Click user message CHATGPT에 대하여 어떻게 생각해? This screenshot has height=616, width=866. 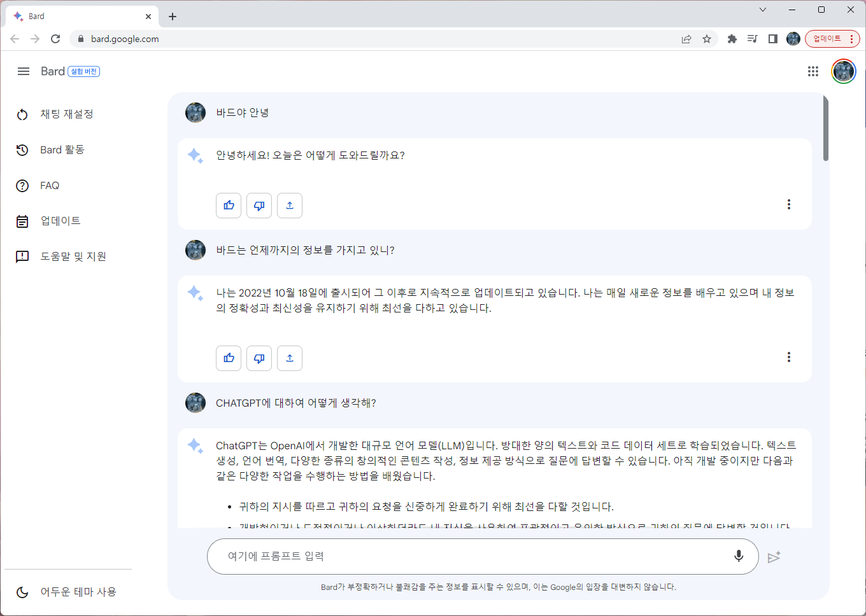pyautogui.click(x=296, y=403)
